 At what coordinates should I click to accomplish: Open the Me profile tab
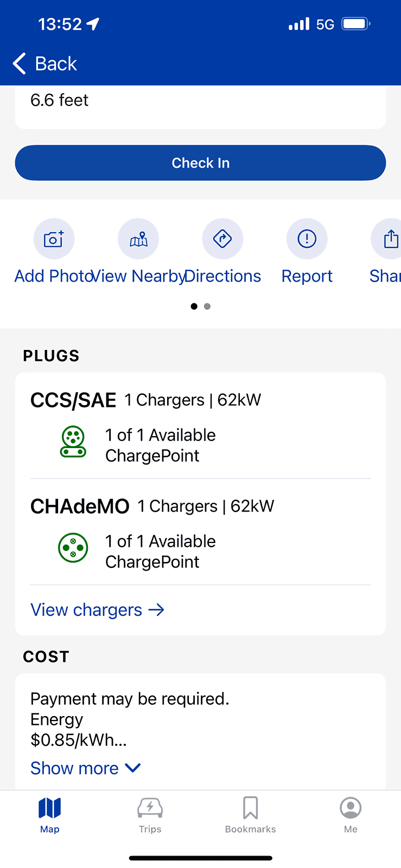click(351, 814)
